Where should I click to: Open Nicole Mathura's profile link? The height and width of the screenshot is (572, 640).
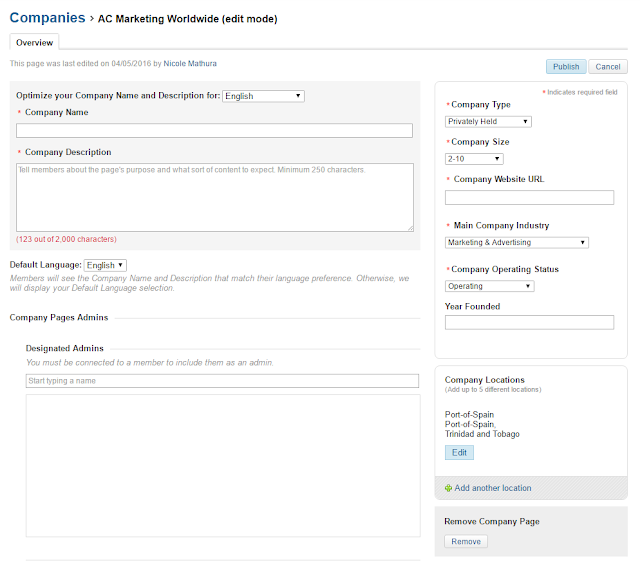point(190,63)
